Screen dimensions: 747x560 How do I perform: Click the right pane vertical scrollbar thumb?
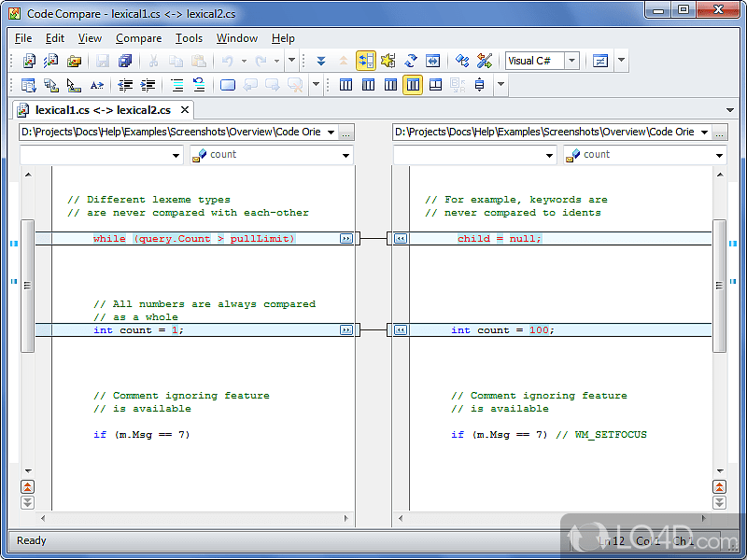[719, 286]
